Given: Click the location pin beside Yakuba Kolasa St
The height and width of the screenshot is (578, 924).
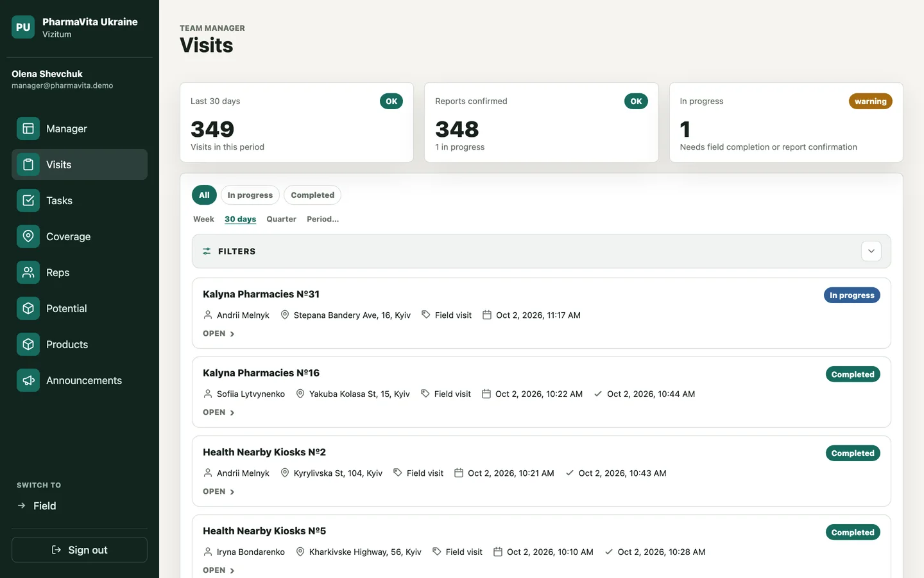Looking at the screenshot, I should point(300,394).
